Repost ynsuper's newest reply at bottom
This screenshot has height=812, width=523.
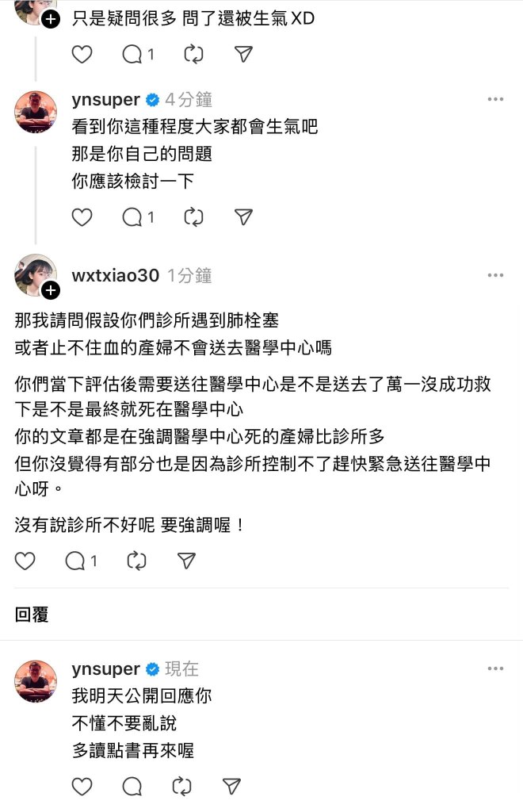point(181,786)
